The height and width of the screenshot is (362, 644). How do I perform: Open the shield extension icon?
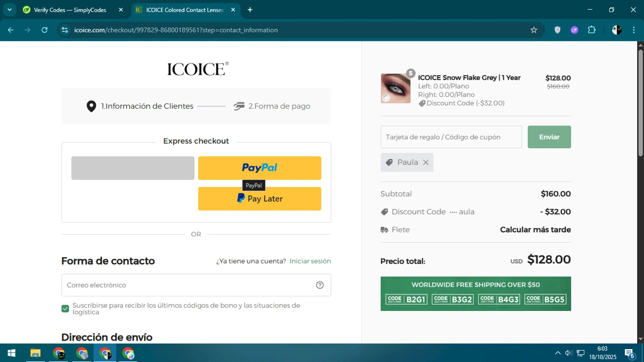pos(557,30)
